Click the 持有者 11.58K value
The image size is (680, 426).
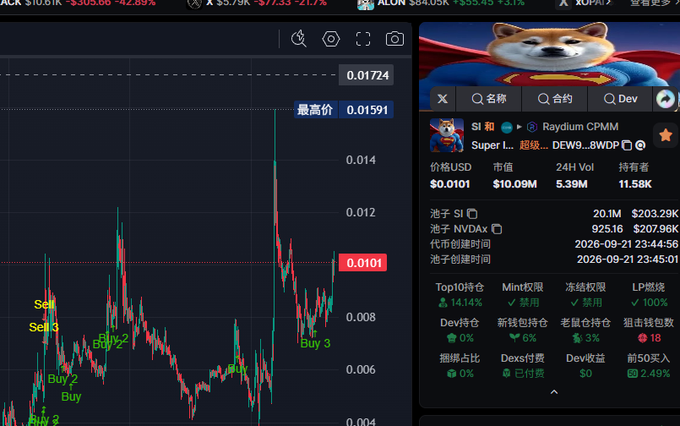(635, 184)
